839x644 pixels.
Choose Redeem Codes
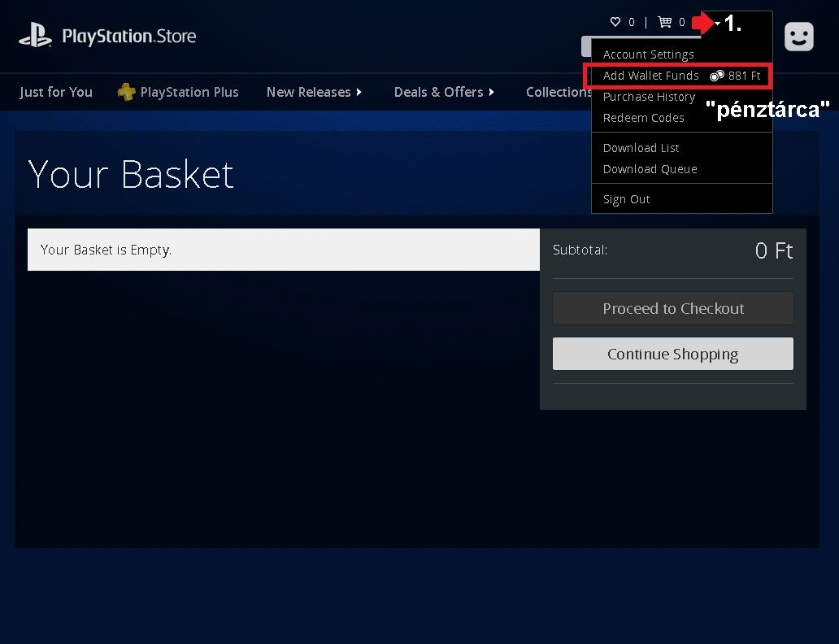pos(643,118)
